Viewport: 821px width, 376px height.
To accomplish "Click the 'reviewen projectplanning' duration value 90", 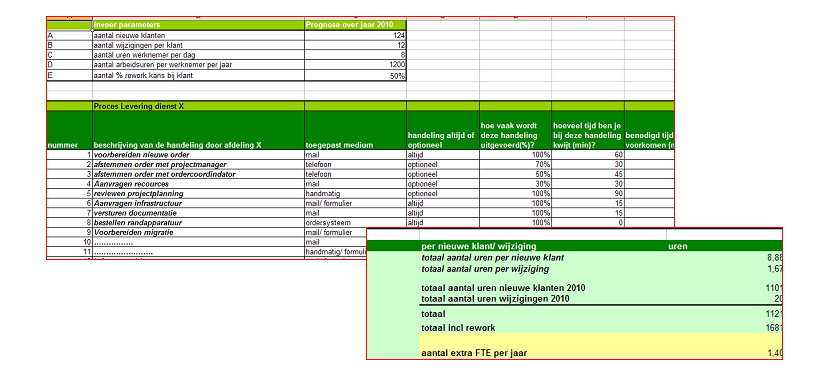I will pos(587,193).
